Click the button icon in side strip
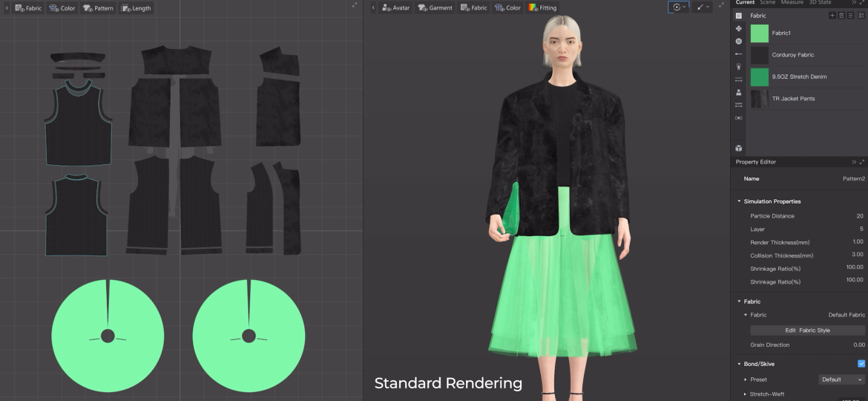The image size is (868, 401). (x=738, y=42)
